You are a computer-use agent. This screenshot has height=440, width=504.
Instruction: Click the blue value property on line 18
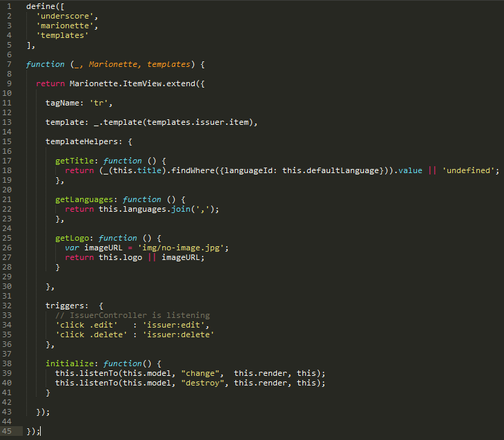point(410,170)
